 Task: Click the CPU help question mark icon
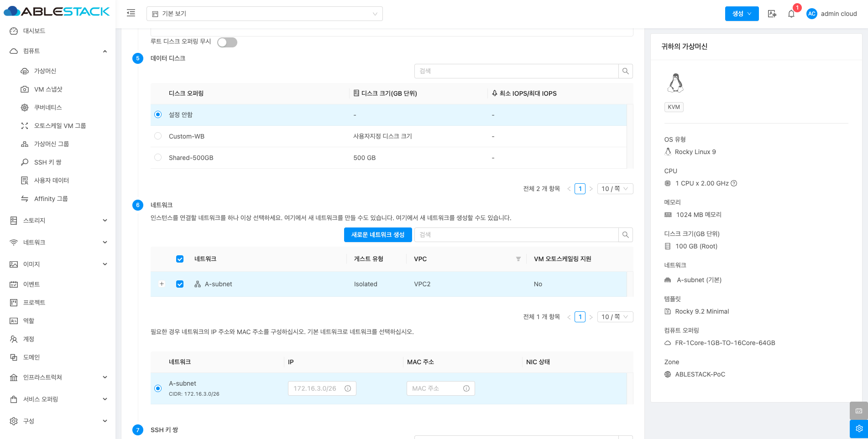(x=734, y=183)
